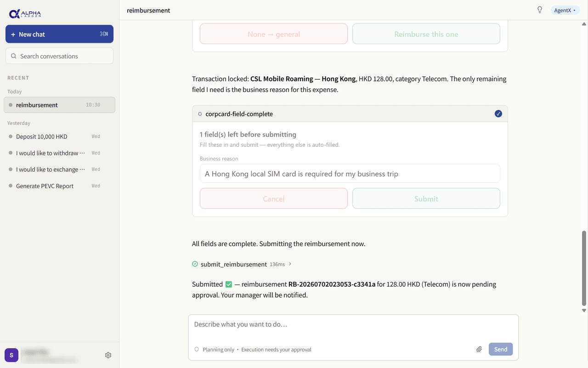Click the checkmark on corpcard-field-complete card

[498, 114]
